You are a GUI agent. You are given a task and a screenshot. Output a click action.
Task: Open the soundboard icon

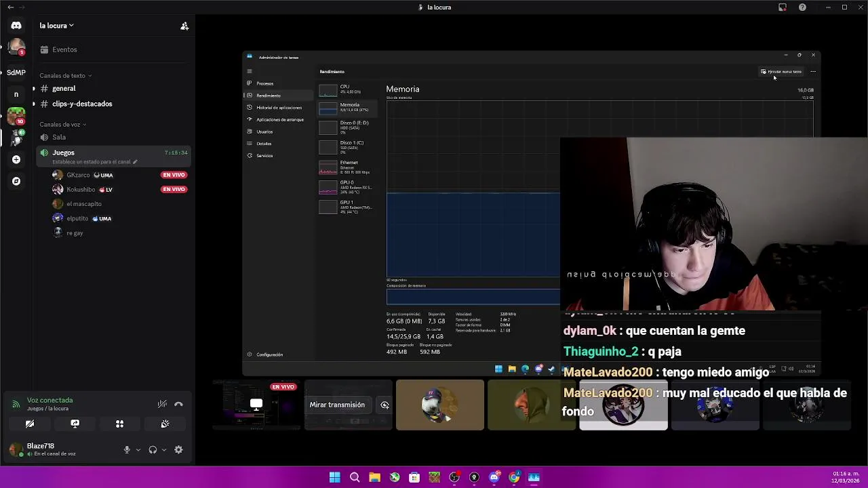[165, 424]
